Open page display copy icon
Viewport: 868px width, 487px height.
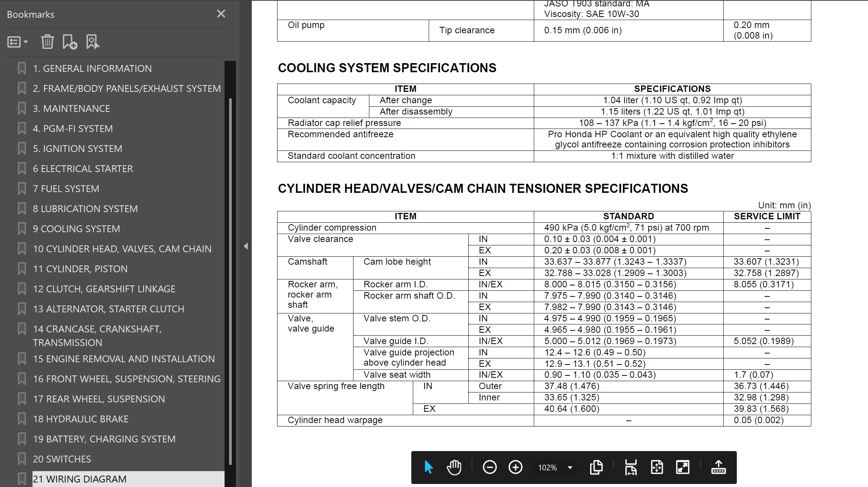[x=596, y=467]
